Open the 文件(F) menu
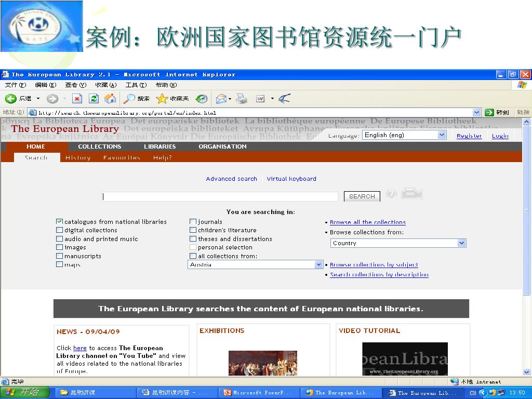Screen dimensions: 532x399 click(16, 85)
